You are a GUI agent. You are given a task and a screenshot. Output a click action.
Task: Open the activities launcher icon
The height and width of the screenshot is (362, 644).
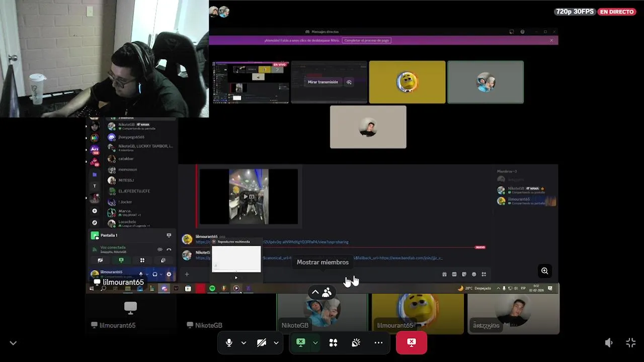click(x=333, y=342)
